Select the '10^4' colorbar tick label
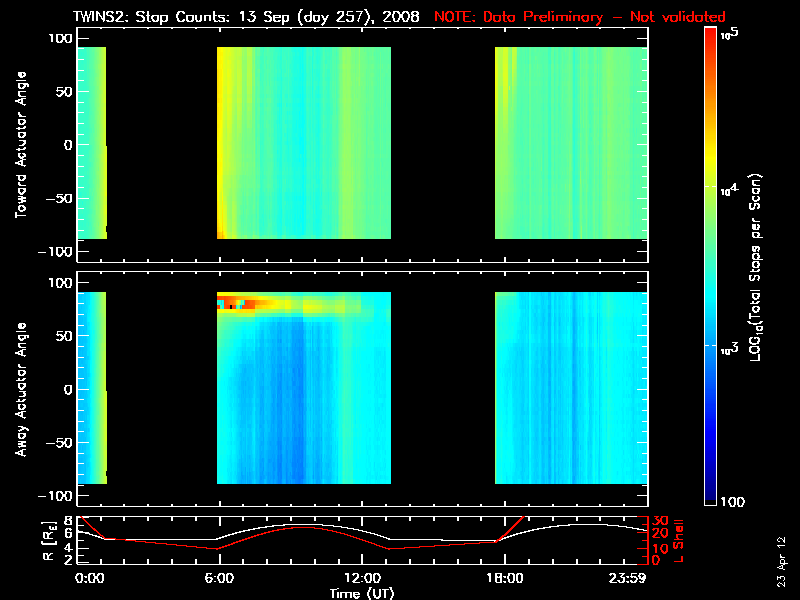800x600 pixels. click(730, 190)
